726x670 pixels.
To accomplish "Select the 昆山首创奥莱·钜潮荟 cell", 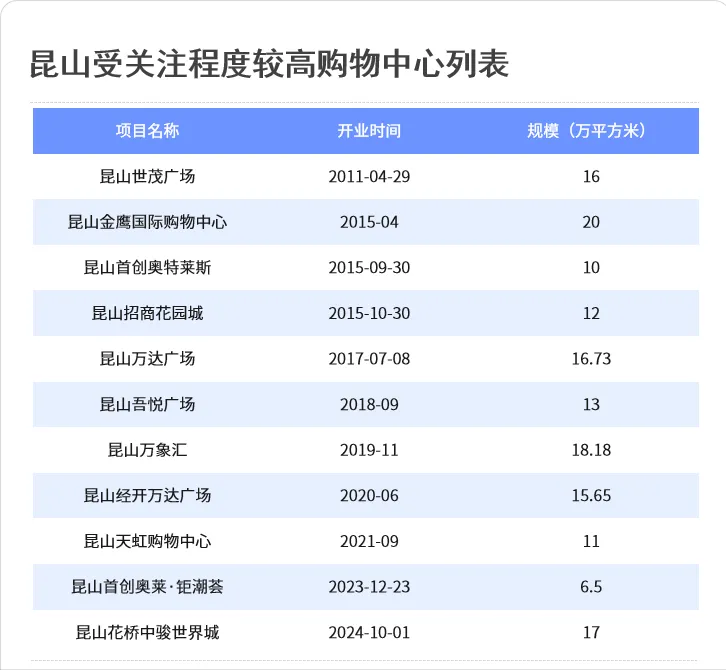I will pyautogui.click(x=147, y=587).
